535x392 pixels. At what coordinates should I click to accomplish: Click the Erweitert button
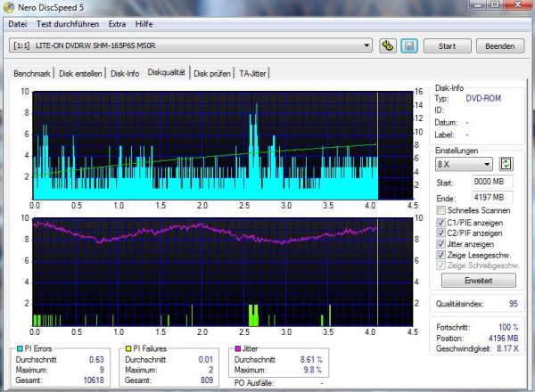coord(476,280)
